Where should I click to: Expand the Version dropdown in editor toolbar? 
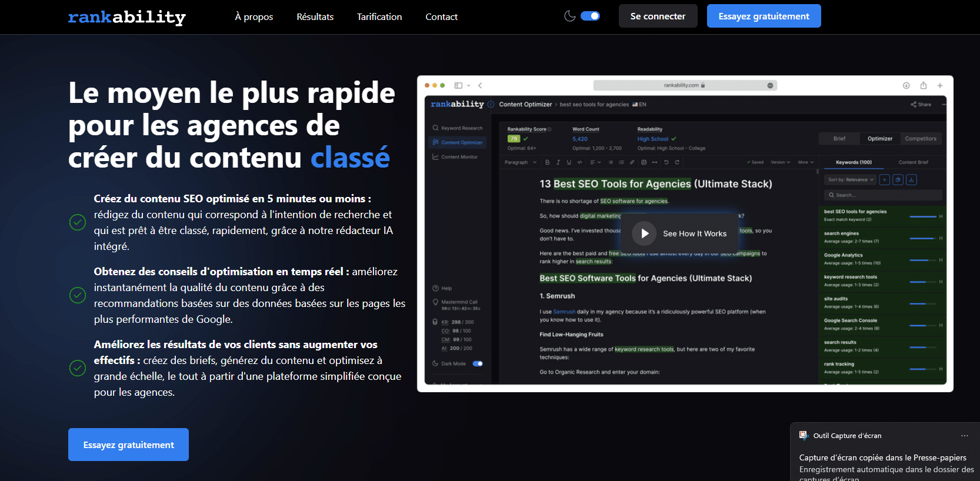pyautogui.click(x=780, y=162)
